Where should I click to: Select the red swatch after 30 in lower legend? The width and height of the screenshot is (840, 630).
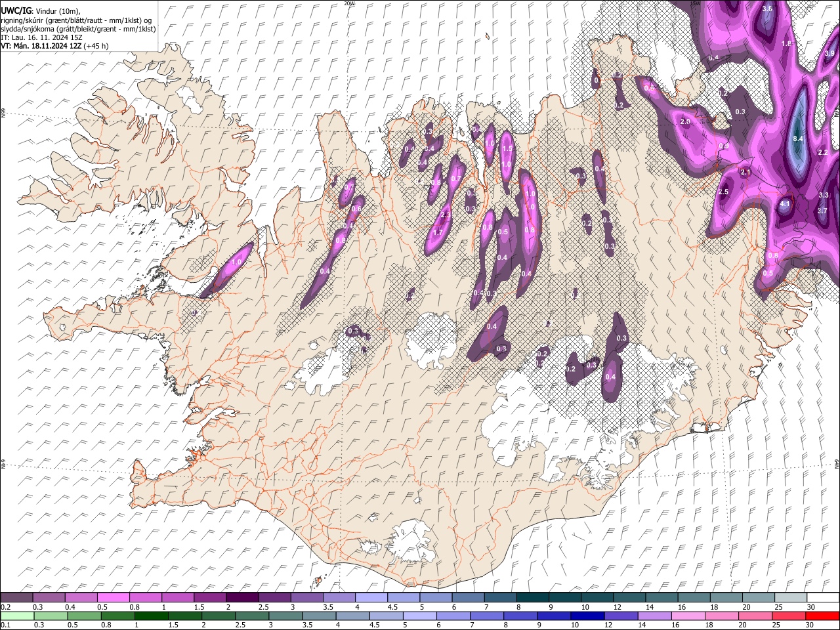[x=822, y=616]
